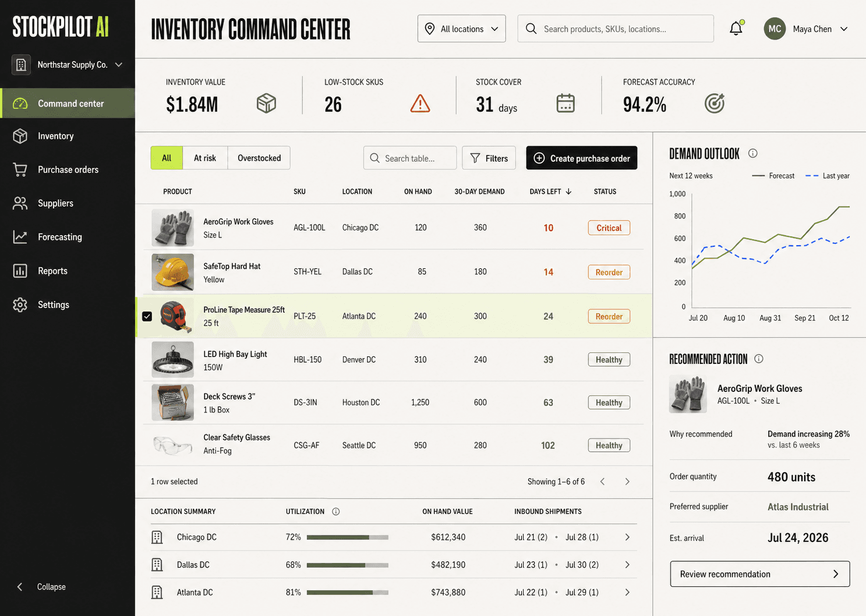
Task: Click the Dallas DC utilization bar
Action: (348, 565)
